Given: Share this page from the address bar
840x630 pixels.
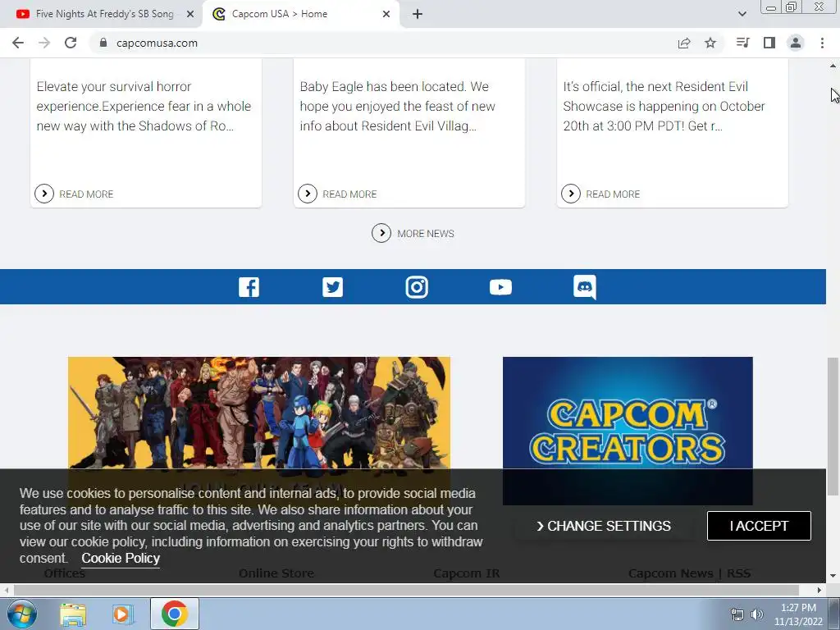Looking at the screenshot, I should pyautogui.click(x=684, y=43).
